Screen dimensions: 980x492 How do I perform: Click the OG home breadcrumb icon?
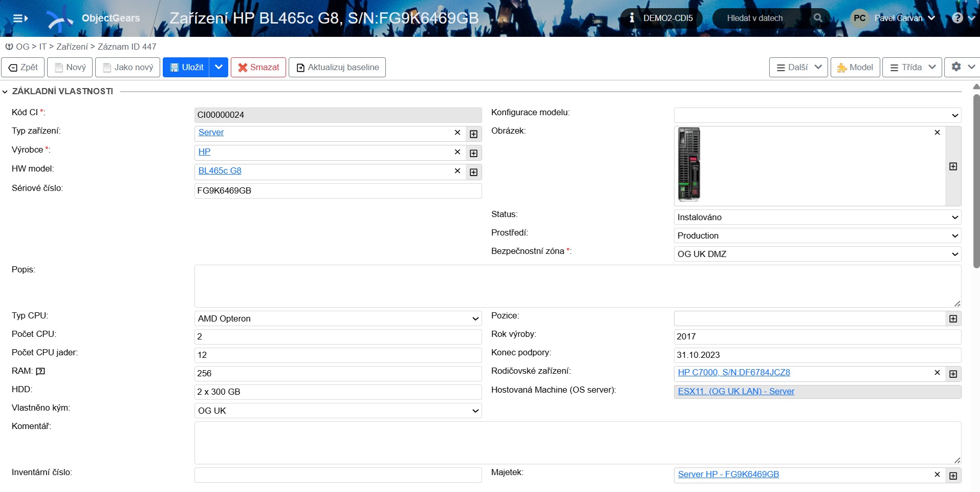click(x=9, y=47)
